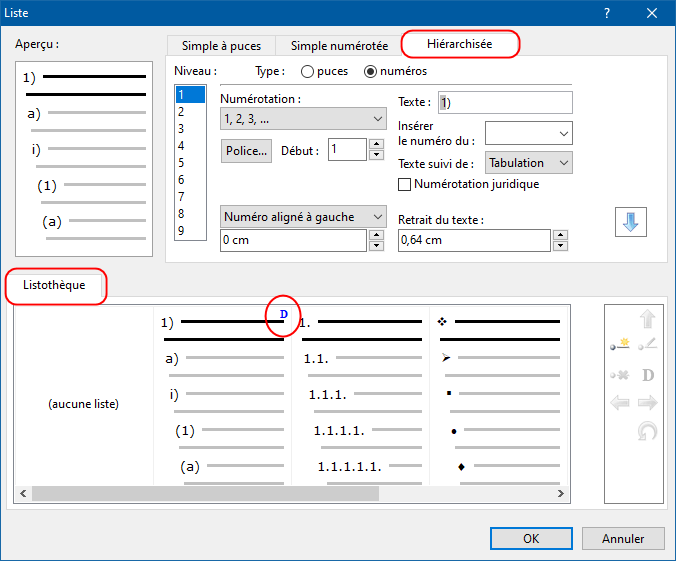
Task: Select the puces radio button
Action: pos(308,72)
